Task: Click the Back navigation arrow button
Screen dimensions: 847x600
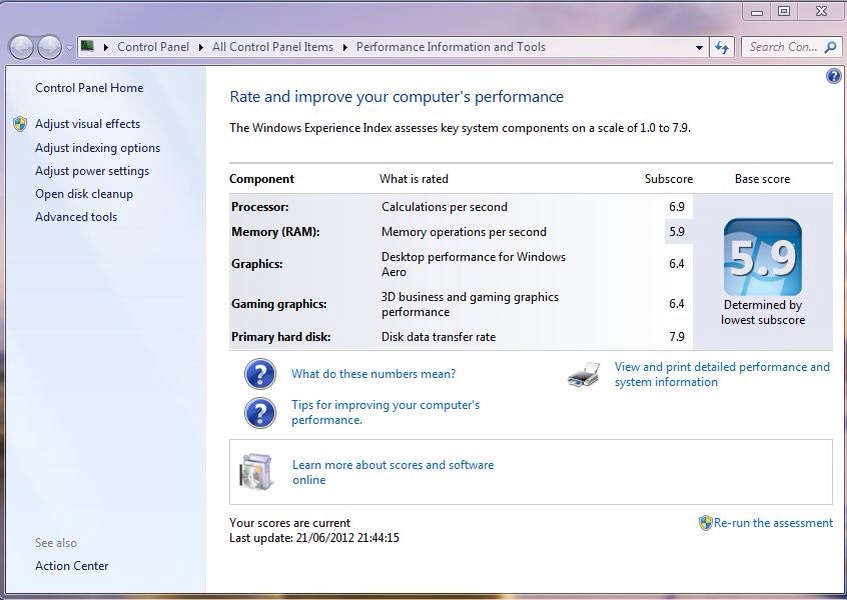Action: coord(22,47)
